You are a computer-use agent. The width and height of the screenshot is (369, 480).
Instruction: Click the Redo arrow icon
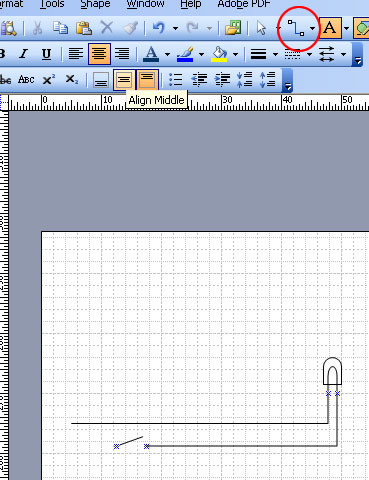[193, 28]
